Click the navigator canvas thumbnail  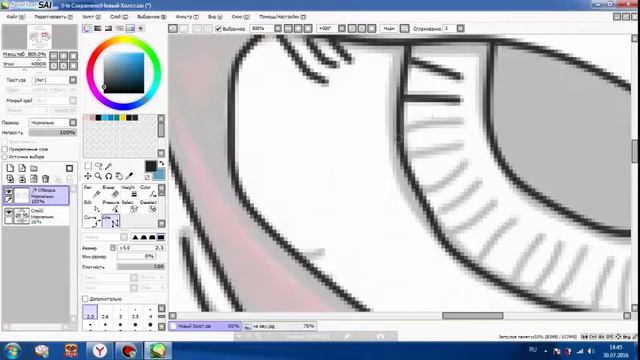(39, 37)
